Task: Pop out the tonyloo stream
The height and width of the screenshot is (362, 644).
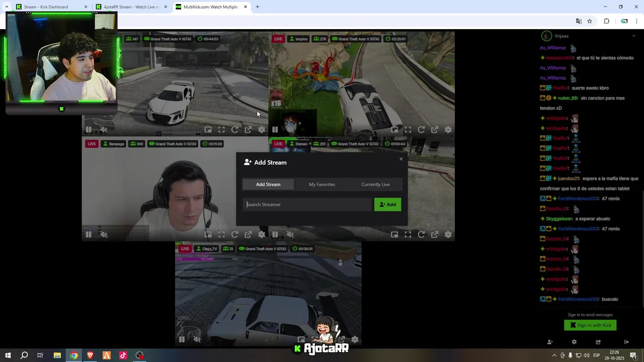Action: click(x=435, y=130)
